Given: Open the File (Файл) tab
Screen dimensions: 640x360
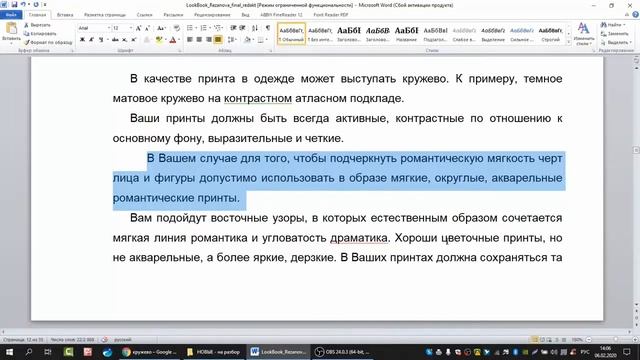Looking at the screenshot, I should pos(11,15).
